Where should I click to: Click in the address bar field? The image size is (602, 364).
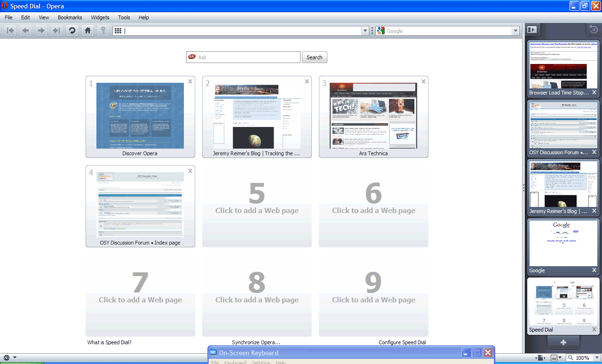tap(240, 31)
